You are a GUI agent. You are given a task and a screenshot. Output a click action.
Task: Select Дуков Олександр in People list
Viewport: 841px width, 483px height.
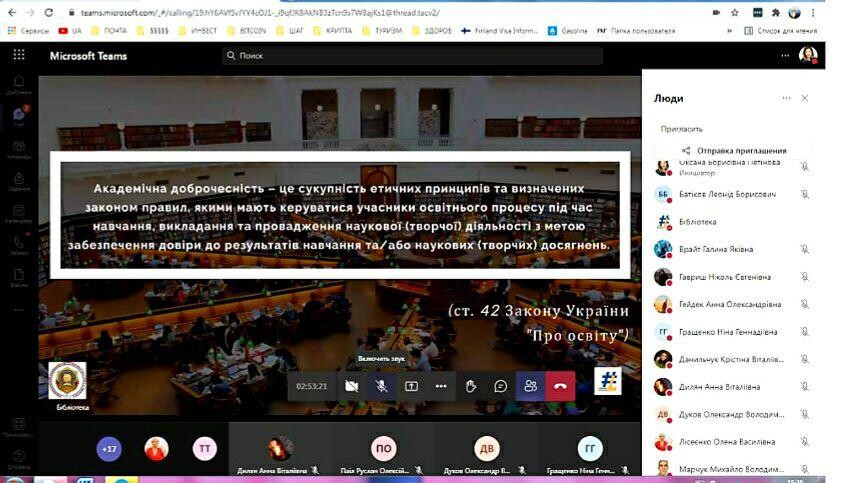(733, 414)
